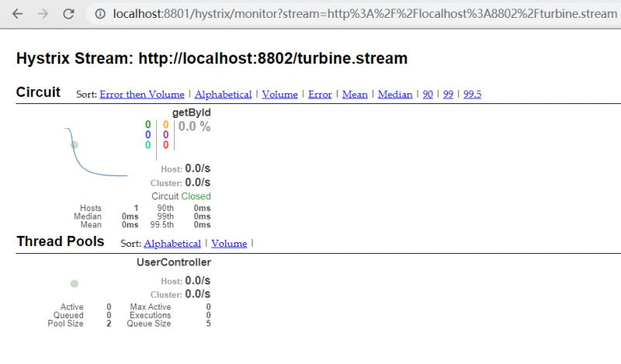This screenshot has width=621, height=364.
Task: Sort circuits by 90 percentile
Action: (x=428, y=94)
